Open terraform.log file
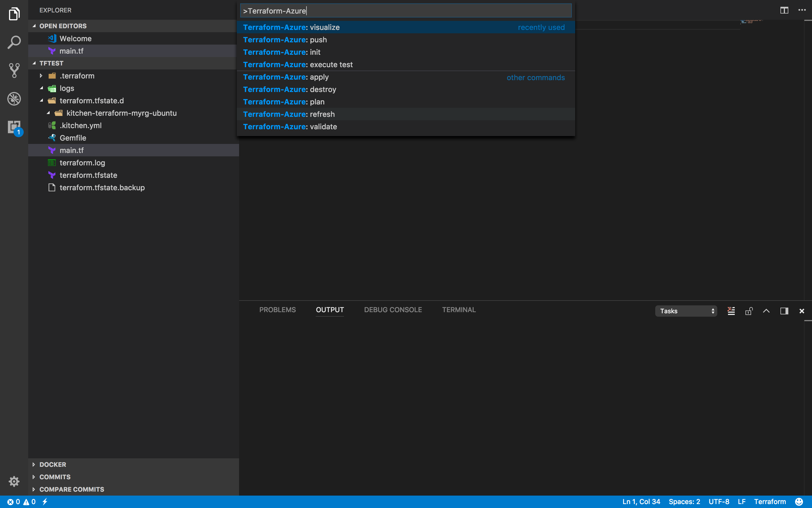812x508 pixels. click(134, 163)
